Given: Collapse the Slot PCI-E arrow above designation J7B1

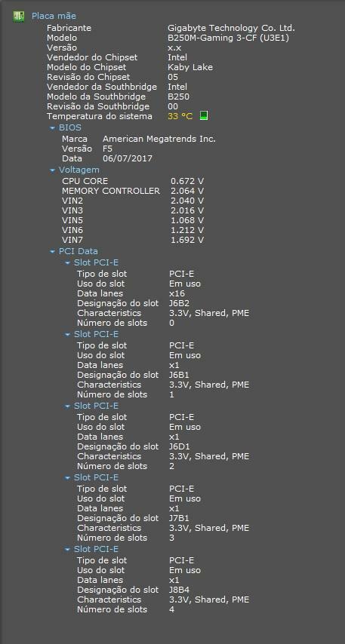Looking at the screenshot, I should point(67,477).
